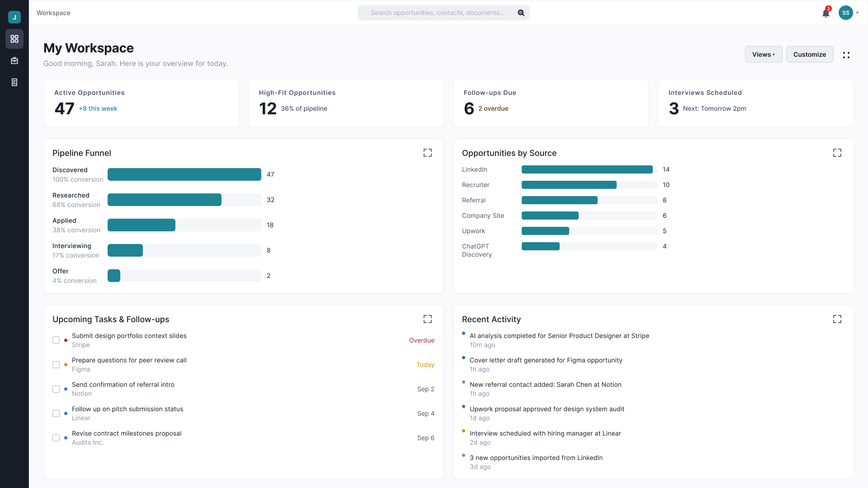Open 'Interview scheduled' Linear activity entry
Screen dimensions: 868x488
click(545, 433)
